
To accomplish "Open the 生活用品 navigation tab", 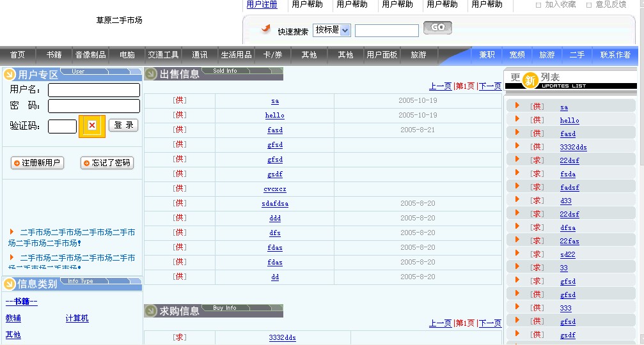I will (236, 55).
